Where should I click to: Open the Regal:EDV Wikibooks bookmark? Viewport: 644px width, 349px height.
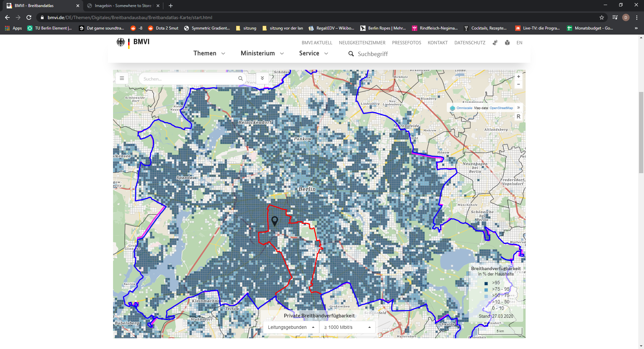pyautogui.click(x=331, y=28)
